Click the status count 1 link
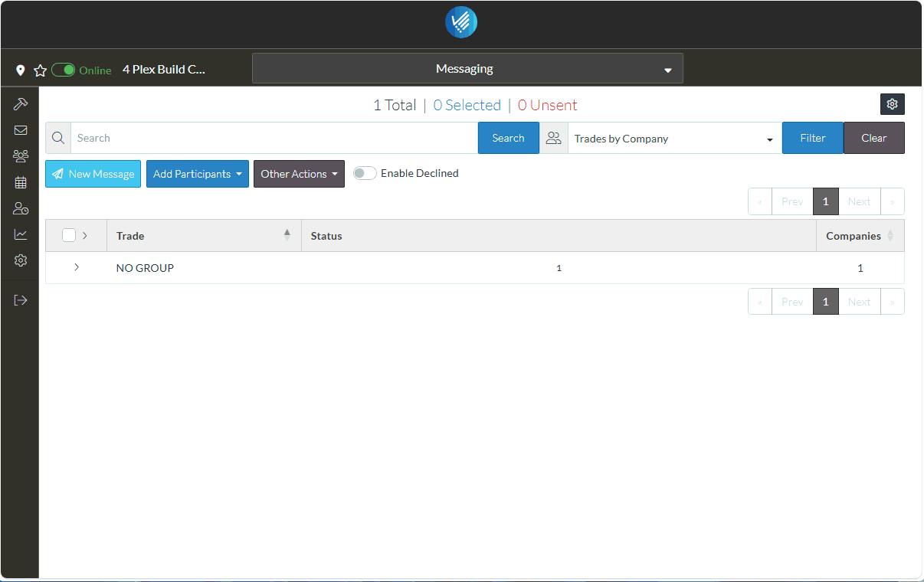The height and width of the screenshot is (582, 924). tap(559, 268)
